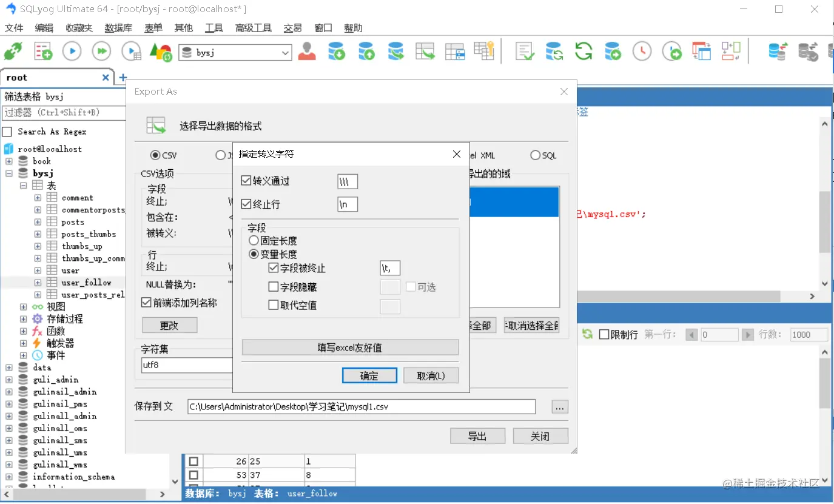This screenshot has height=504, width=834.
Task: Open the user manager icon
Action: pos(307,52)
